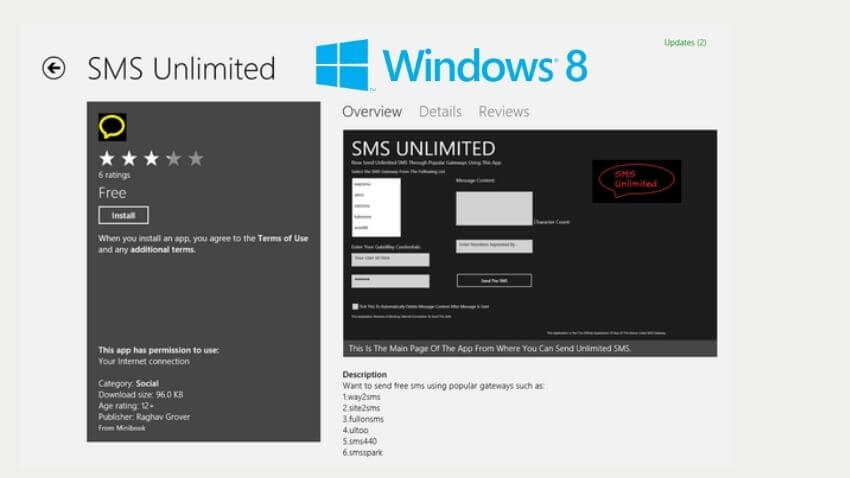This screenshot has height=478, width=850.
Task: Click the back arrow button
Action: 53,68
